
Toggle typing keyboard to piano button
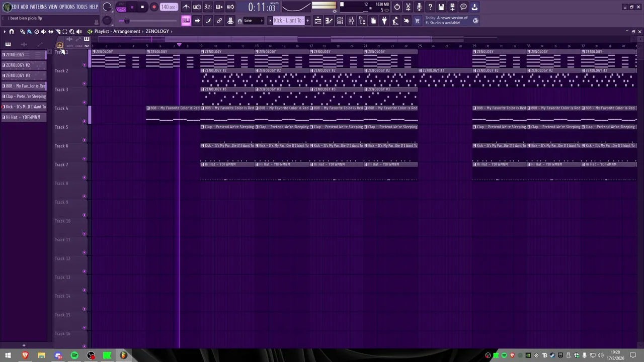[x=186, y=21]
